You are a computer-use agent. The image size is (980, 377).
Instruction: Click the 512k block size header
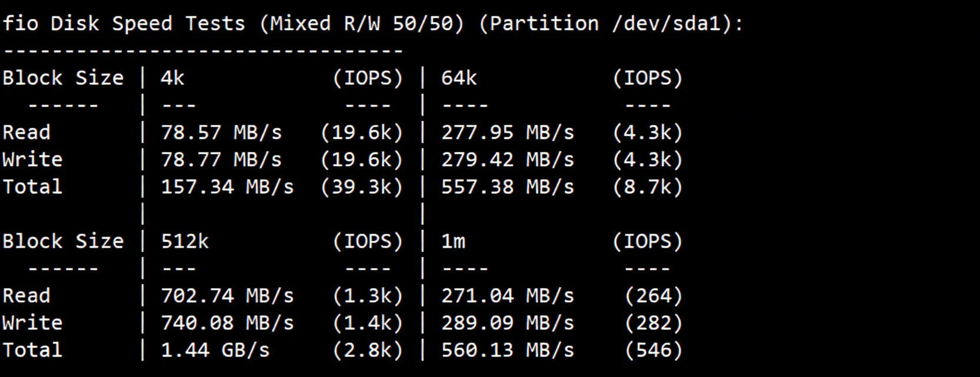pos(184,241)
